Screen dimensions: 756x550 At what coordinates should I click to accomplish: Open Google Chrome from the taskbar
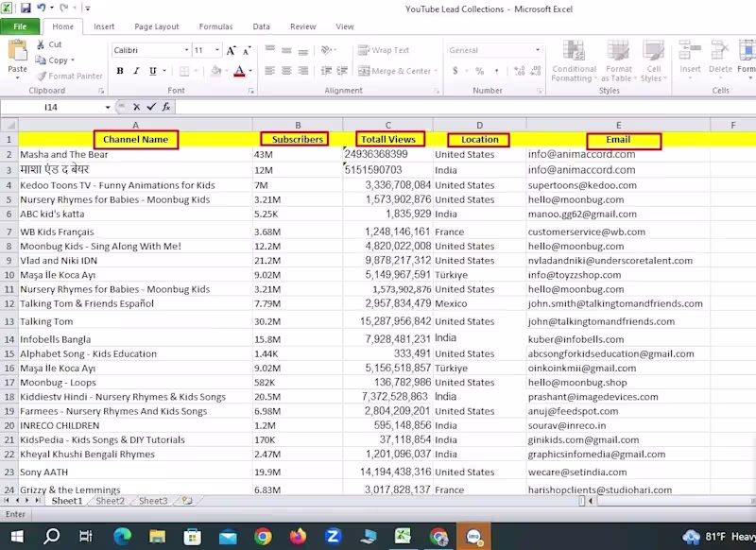[264, 536]
